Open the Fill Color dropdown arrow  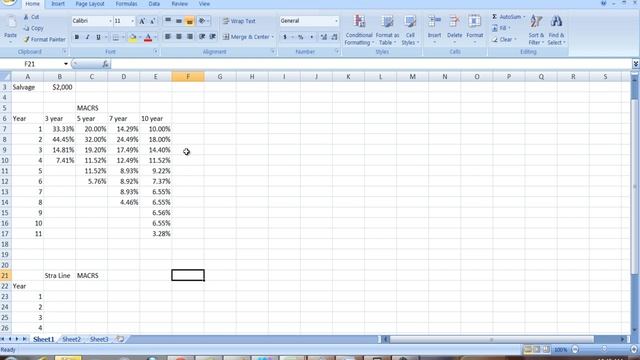tap(140, 38)
